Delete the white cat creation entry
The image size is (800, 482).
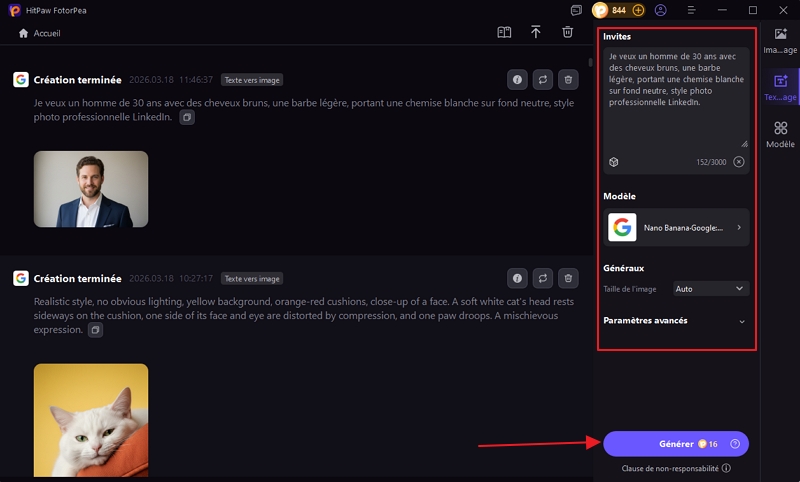coord(568,278)
